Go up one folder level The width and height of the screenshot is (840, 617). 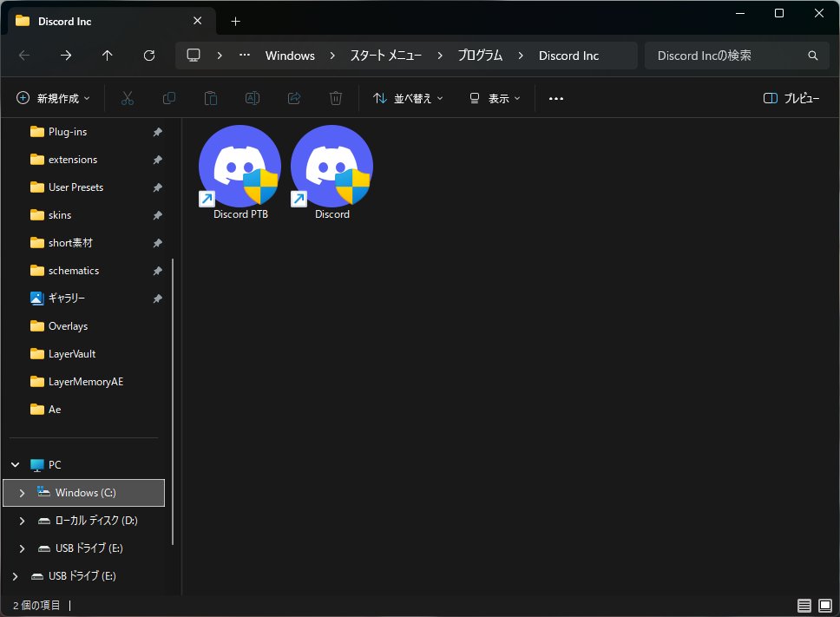point(107,56)
